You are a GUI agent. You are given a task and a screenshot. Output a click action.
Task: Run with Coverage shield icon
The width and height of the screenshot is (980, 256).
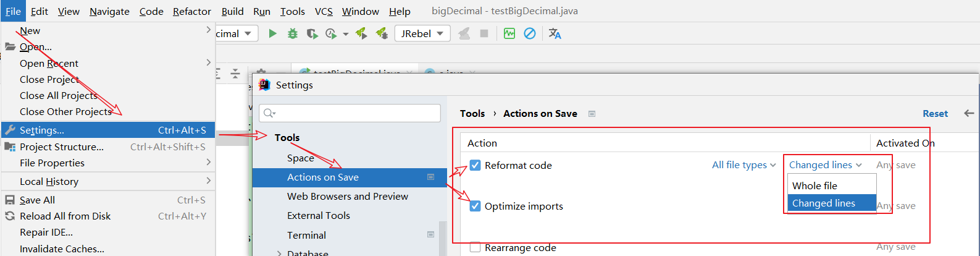312,33
